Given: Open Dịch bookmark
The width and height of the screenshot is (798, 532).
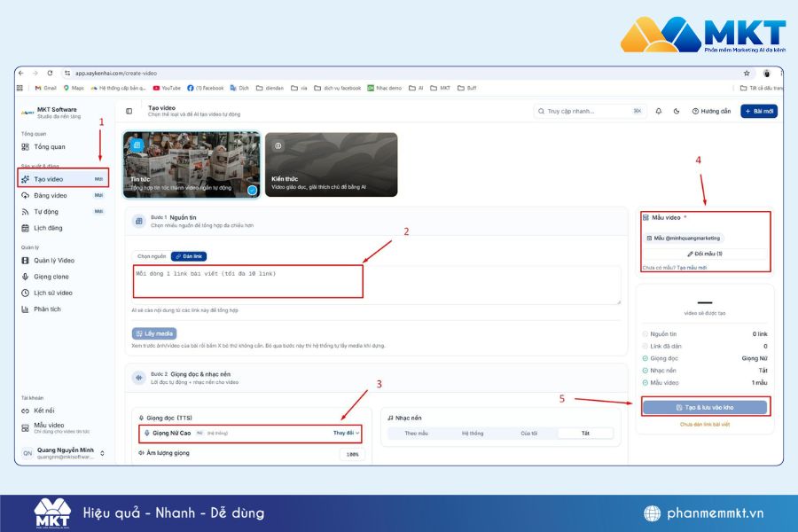Looking at the screenshot, I should 239,88.
